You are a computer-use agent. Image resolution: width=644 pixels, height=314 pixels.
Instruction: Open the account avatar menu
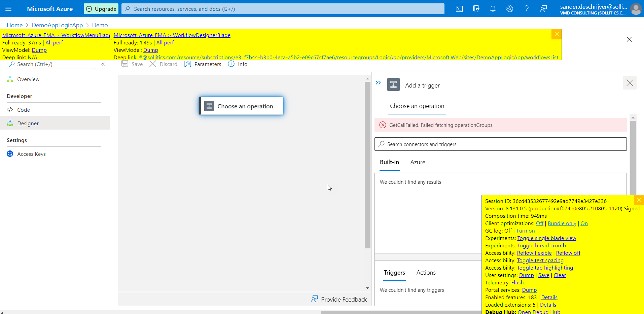pos(636,9)
